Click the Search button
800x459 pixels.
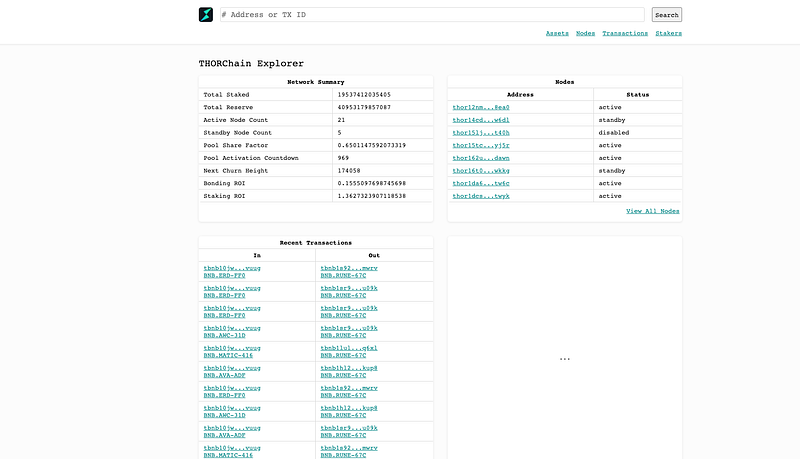(666, 15)
